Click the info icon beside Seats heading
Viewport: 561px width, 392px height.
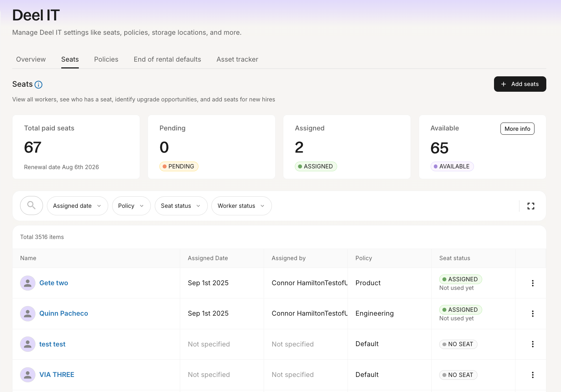38,85
